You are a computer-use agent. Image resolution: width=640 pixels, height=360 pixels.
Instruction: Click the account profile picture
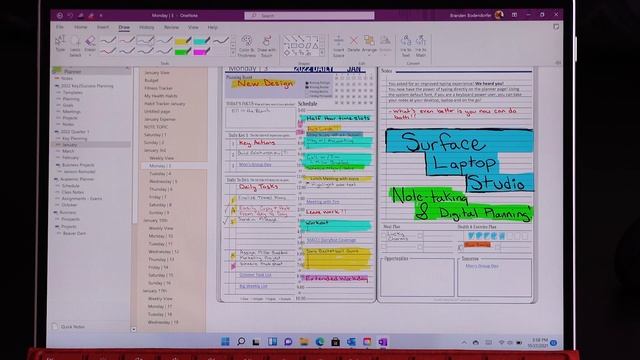(499, 15)
